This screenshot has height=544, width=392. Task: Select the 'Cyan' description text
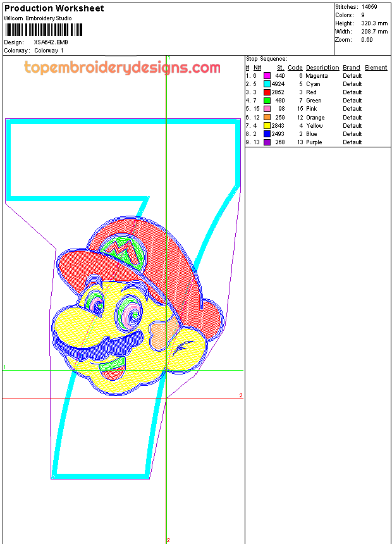(x=313, y=84)
